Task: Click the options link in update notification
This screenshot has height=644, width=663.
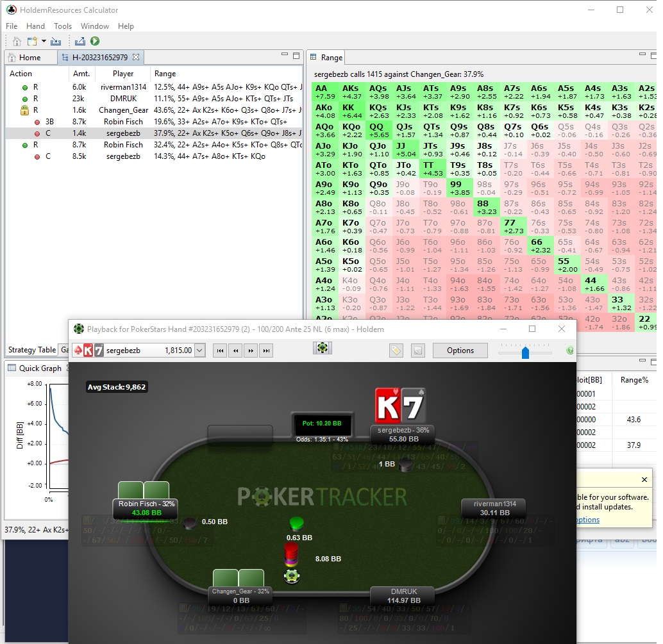Action: [588, 520]
